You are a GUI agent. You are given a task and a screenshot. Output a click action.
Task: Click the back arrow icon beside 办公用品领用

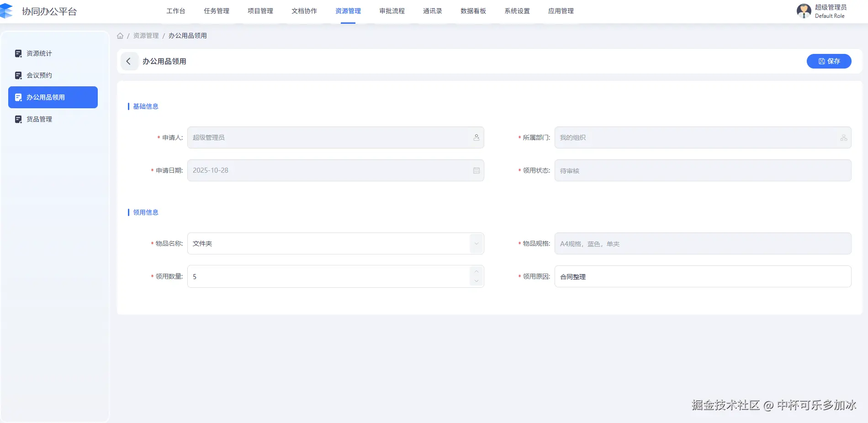[x=129, y=61]
